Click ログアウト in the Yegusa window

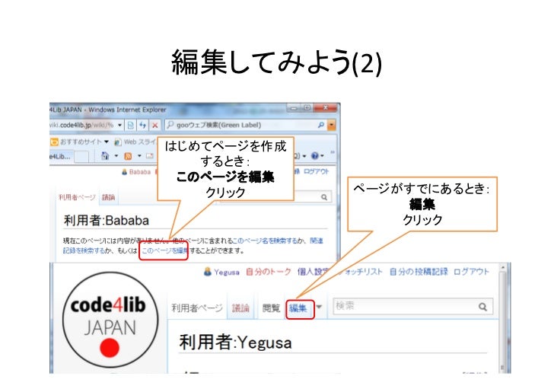tap(471, 272)
